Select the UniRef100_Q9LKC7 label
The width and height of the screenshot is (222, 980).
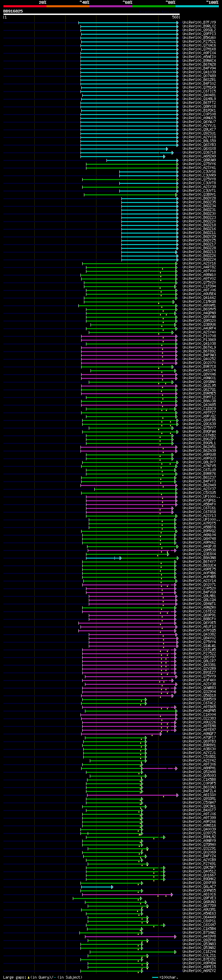coord(199,129)
